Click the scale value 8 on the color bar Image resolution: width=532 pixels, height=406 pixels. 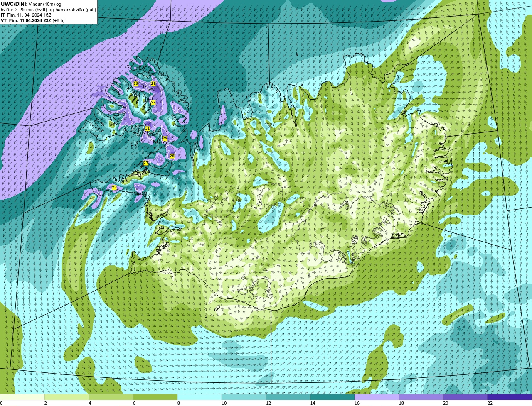click(179, 403)
